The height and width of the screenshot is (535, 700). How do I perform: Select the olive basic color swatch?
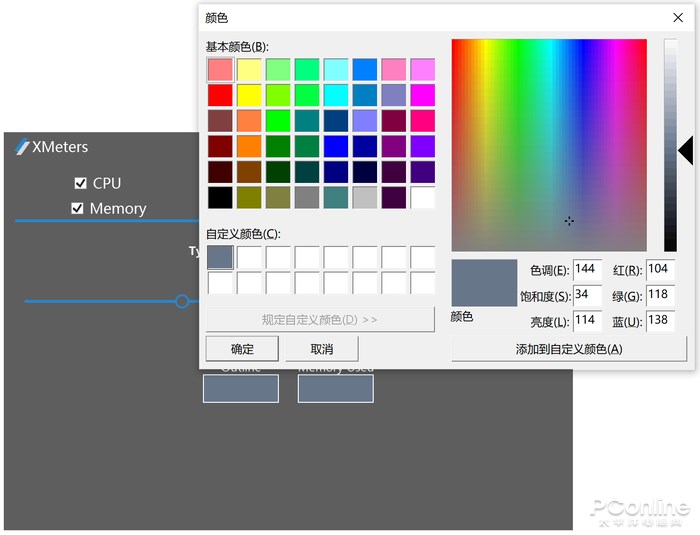coord(249,197)
